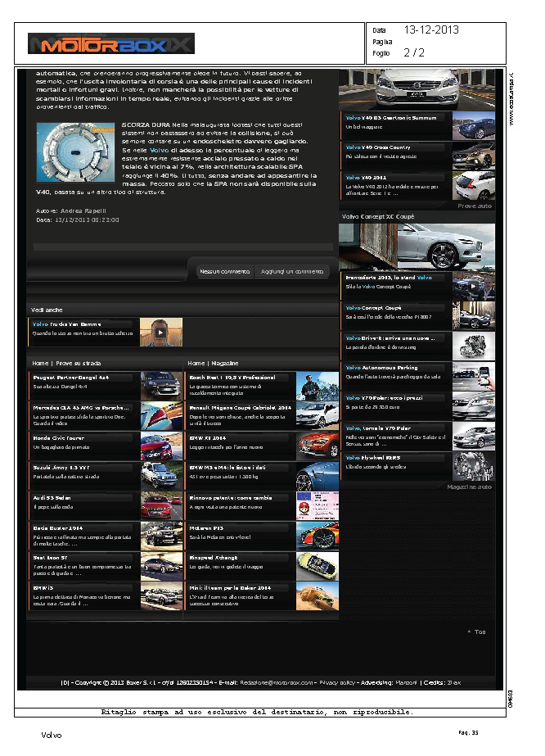
Task: Click the Magazine auto link
Action: click(469, 487)
